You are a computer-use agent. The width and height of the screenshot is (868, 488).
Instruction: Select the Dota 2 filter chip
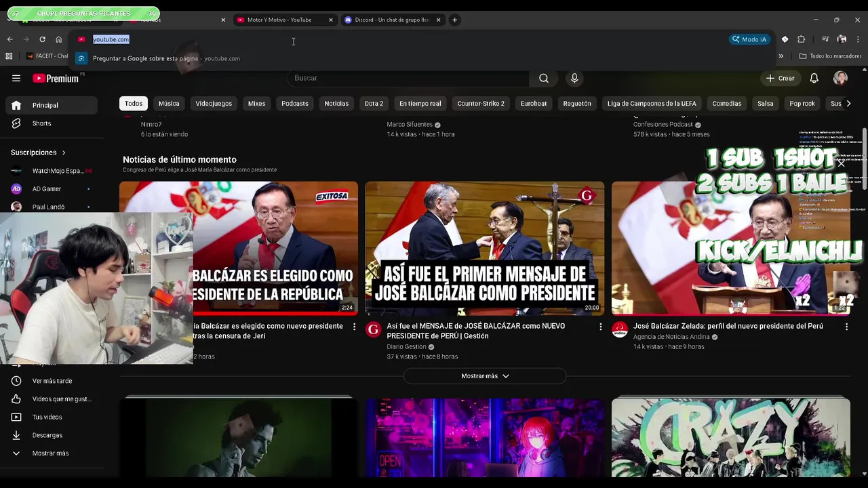pyautogui.click(x=374, y=104)
